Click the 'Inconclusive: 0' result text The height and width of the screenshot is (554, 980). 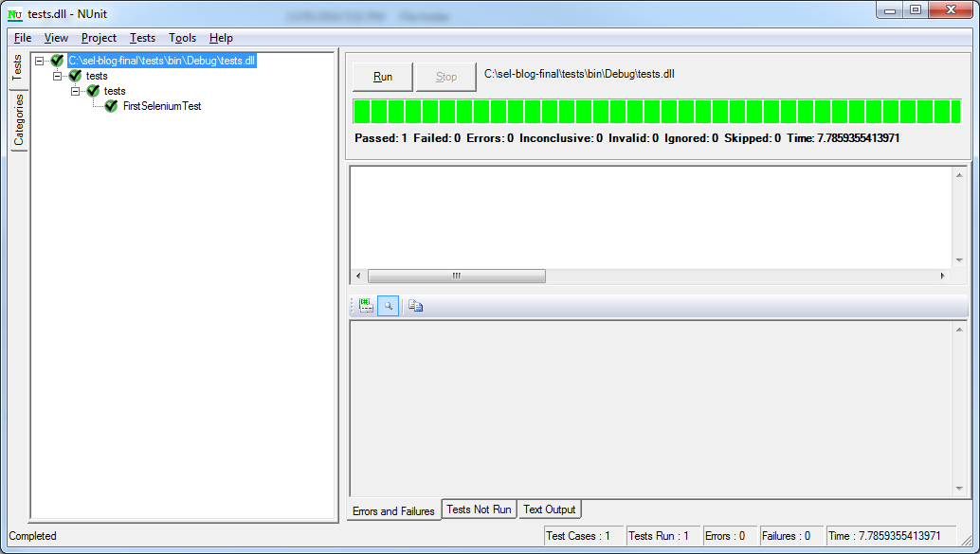point(561,138)
